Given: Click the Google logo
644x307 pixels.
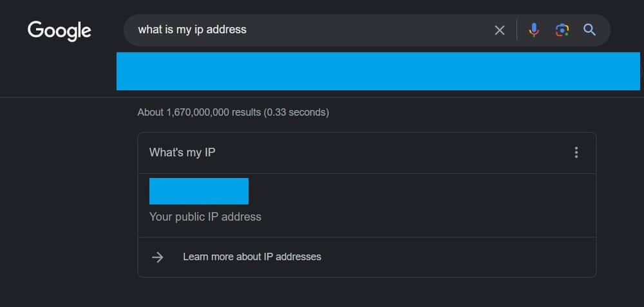Looking at the screenshot, I should click(59, 30).
